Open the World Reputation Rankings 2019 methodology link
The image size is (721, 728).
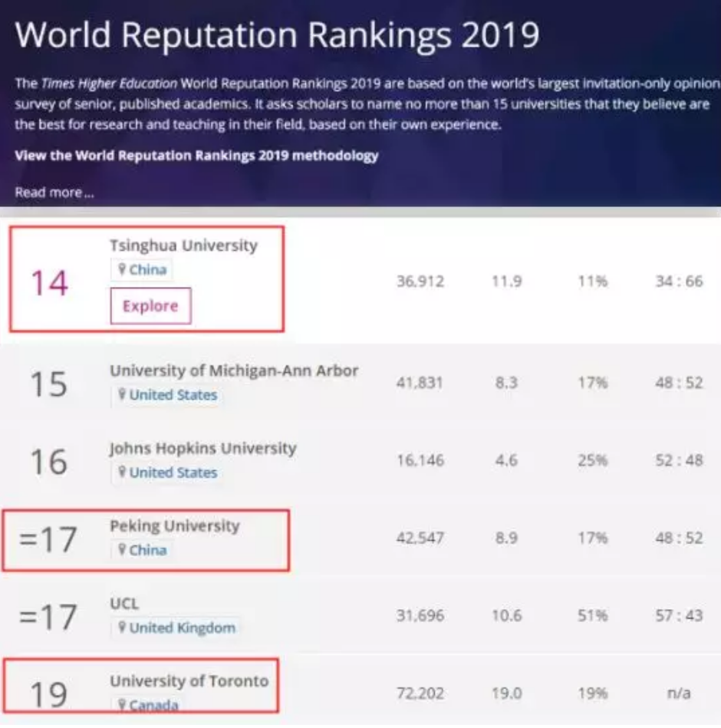[196, 156]
